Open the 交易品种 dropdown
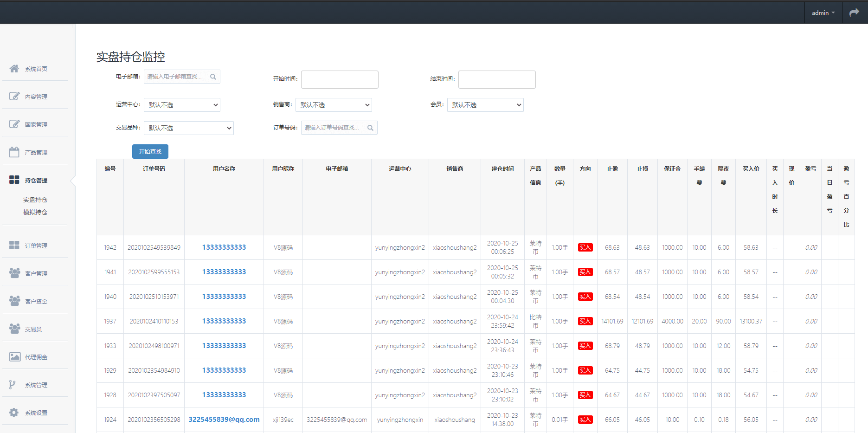 pyautogui.click(x=188, y=128)
